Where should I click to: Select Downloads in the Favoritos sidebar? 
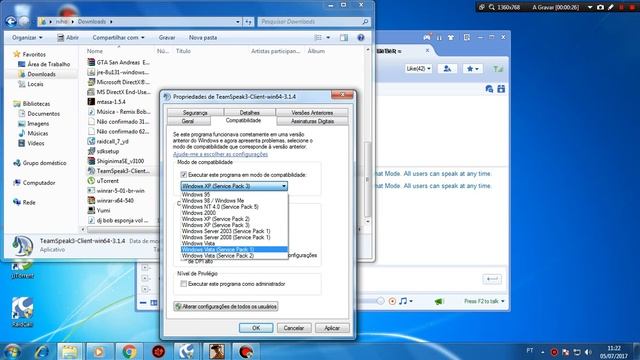tap(41, 74)
